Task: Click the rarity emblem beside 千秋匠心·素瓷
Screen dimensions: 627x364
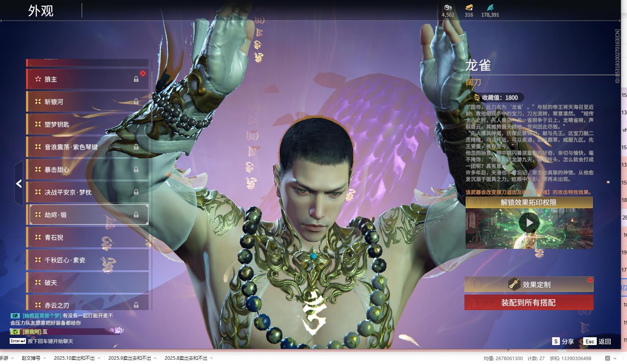Action: (38, 260)
